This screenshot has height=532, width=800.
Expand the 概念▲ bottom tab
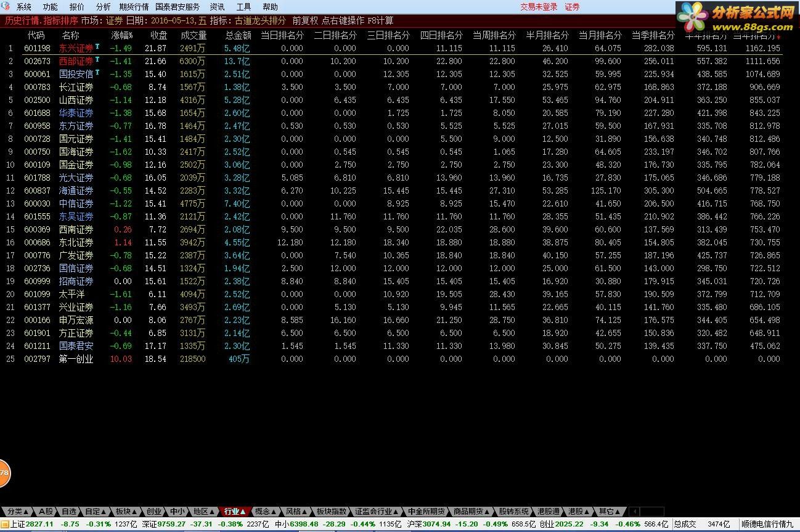tap(266, 512)
